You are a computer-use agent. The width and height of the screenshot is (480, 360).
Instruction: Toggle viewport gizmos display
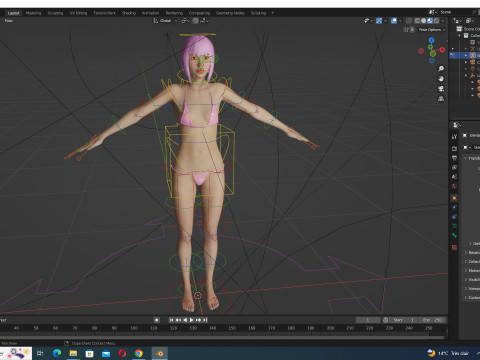[379, 21]
